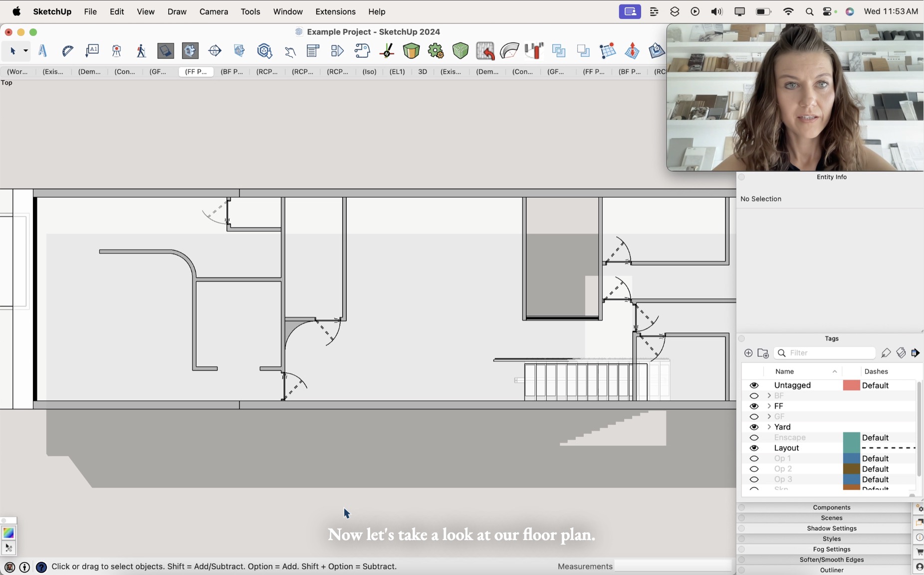Select the Walk tool in the toolbar
Image resolution: width=924 pixels, height=575 pixels.
coord(141,50)
